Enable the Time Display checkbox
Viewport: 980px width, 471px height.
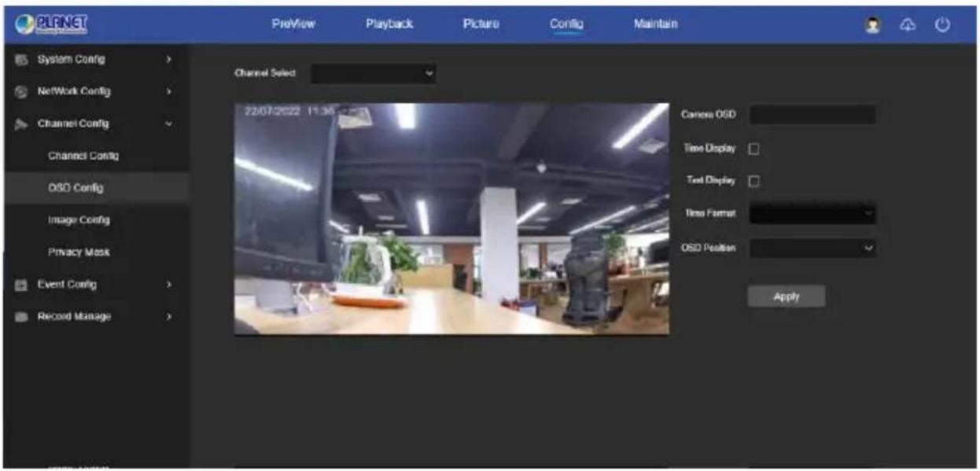[753, 148]
